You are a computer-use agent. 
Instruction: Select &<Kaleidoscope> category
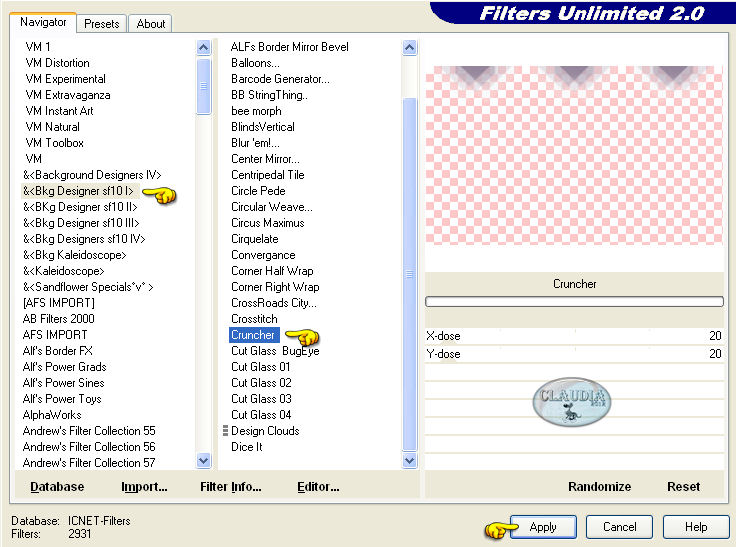[x=63, y=271]
